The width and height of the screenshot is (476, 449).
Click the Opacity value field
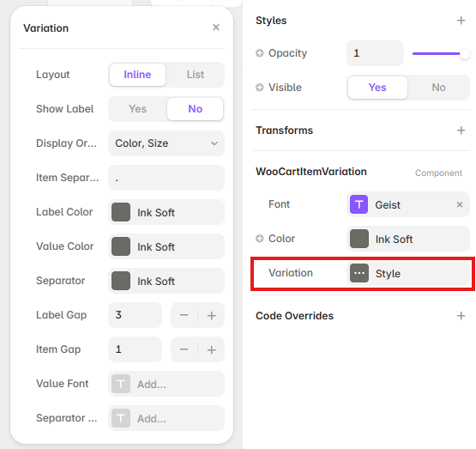(x=375, y=53)
